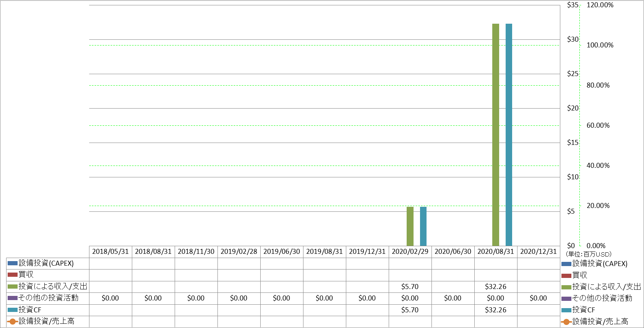This screenshot has width=644, height=328.
Task: Click the $0.00 cell under 2019/08/31
Action: [324, 298]
